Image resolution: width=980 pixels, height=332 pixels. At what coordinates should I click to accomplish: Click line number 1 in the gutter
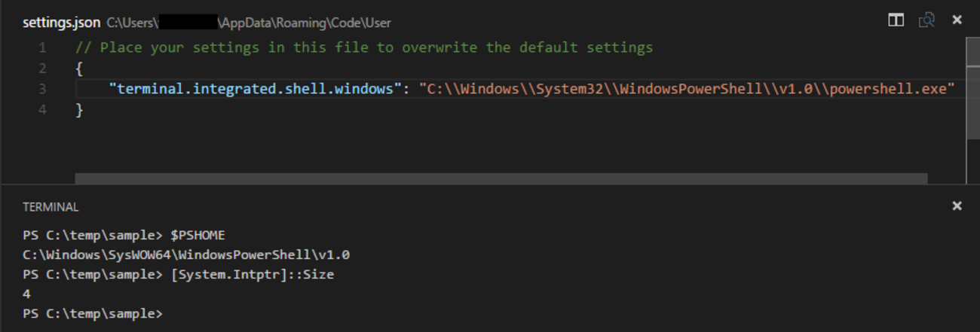[x=42, y=48]
